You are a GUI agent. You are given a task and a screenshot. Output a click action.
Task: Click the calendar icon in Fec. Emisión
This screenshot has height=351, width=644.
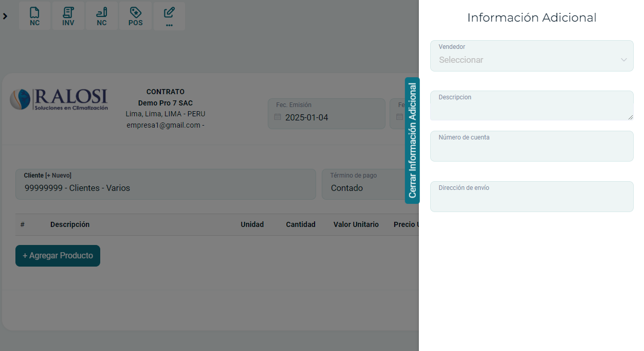[278, 117]
